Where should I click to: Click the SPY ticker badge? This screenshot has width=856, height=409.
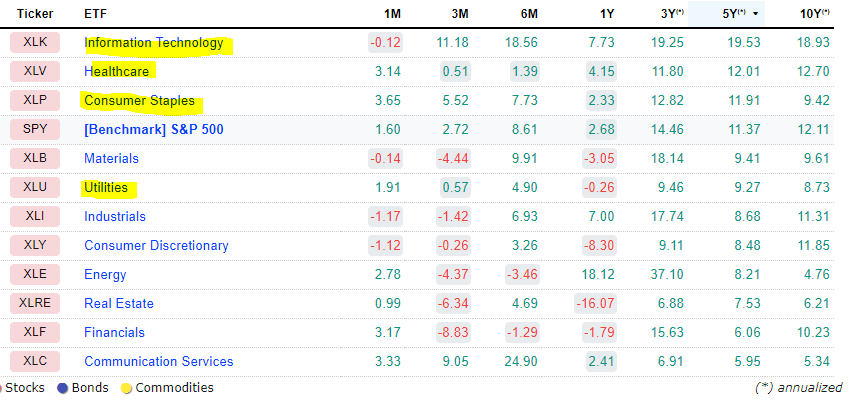point(35,130)
